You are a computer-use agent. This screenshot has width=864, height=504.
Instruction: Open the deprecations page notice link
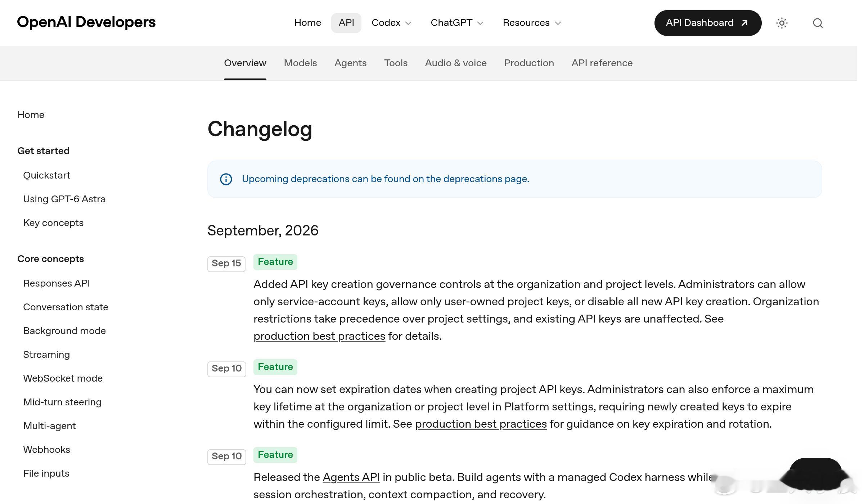point(386,179)
